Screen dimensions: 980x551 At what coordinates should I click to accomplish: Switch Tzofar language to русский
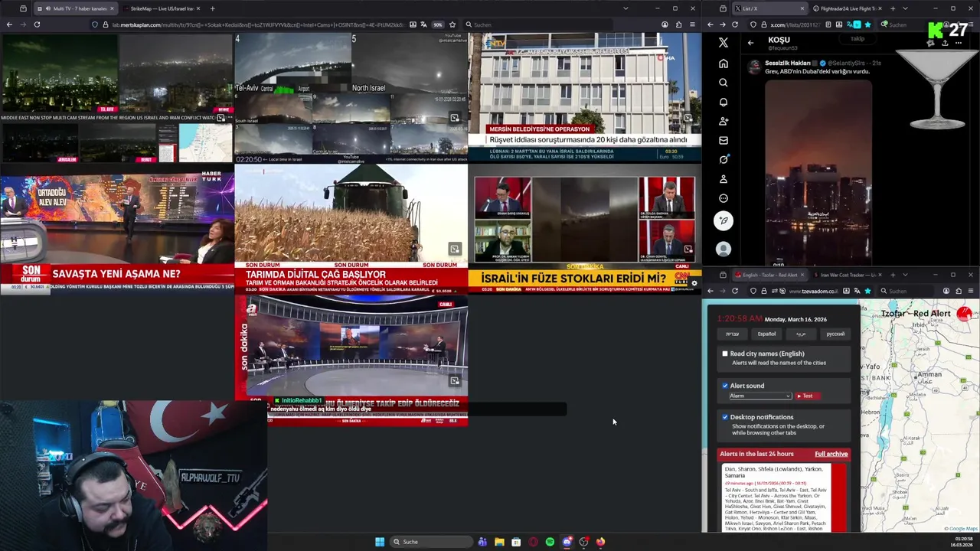835,334
